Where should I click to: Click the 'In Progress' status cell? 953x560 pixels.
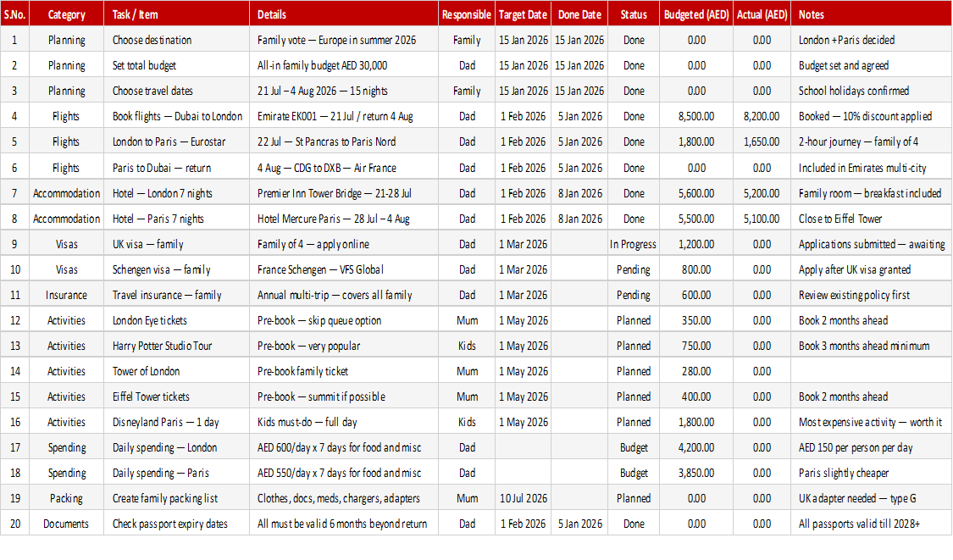[x=634, y=244]
